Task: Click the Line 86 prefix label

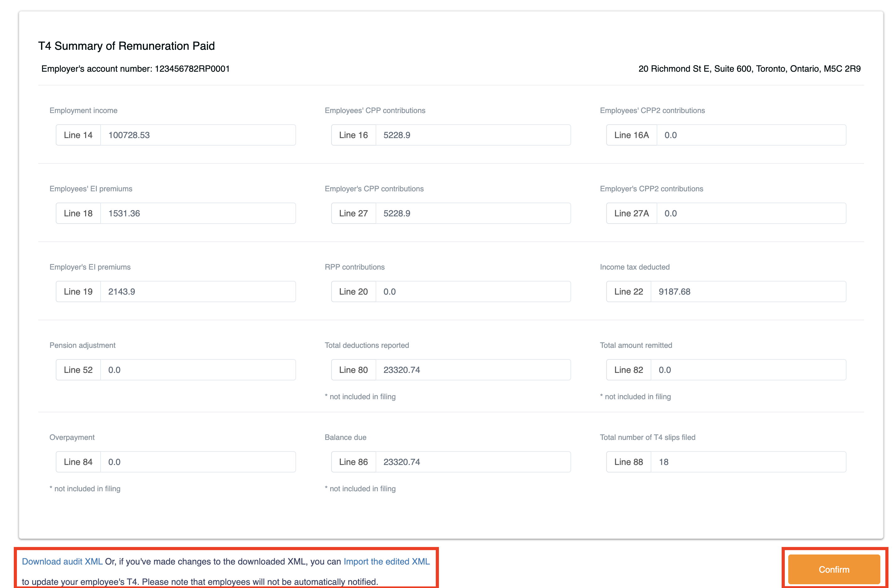Action: click(353, 462)
